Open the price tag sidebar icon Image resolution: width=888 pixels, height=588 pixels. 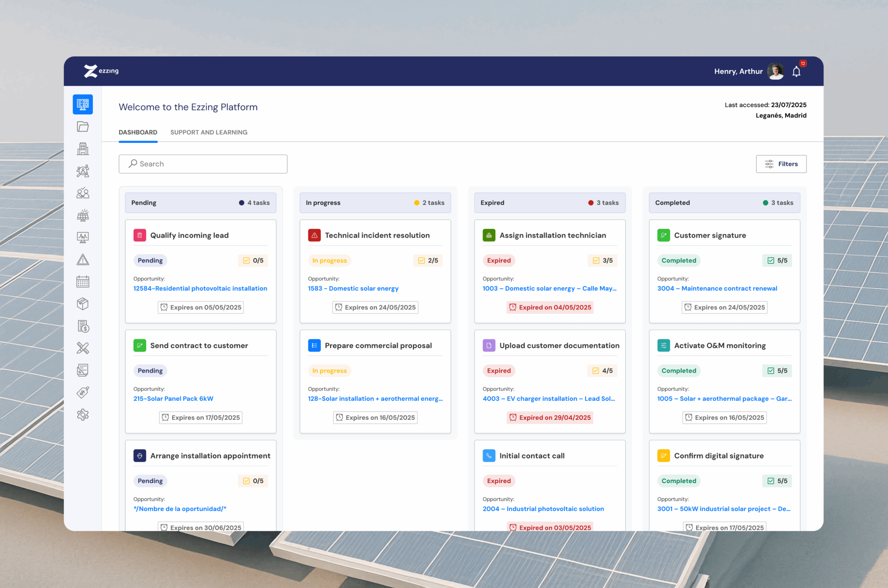83,393
